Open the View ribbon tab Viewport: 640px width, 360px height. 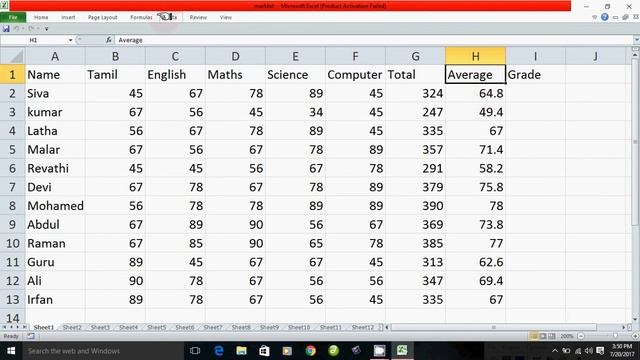(x=226, y=17)
